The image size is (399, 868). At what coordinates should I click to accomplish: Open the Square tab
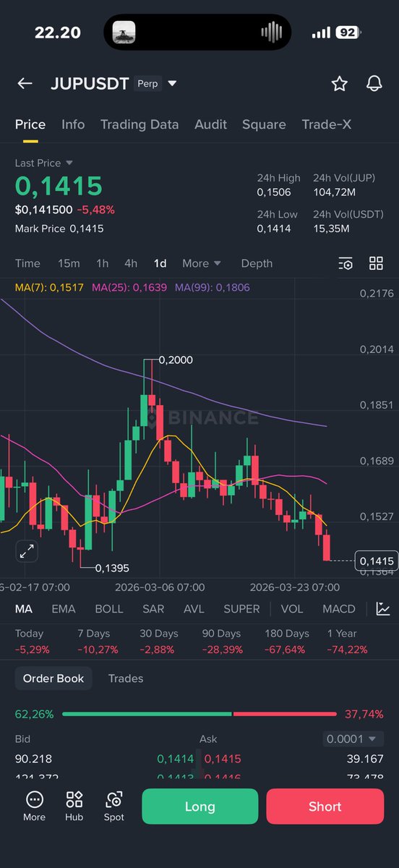[x=264, y=124]
